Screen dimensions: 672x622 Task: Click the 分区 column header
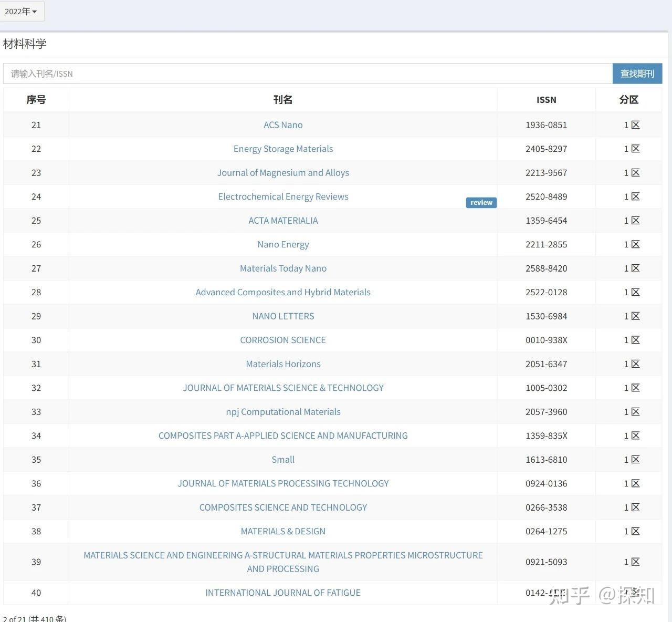point(629,100)
